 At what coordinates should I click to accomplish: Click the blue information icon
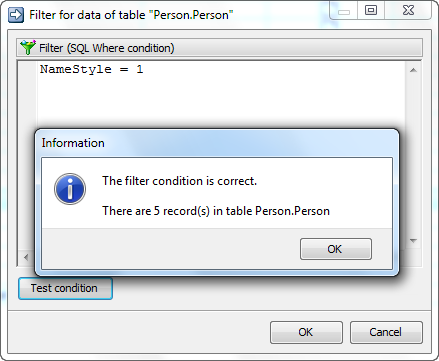click(70, 189)
